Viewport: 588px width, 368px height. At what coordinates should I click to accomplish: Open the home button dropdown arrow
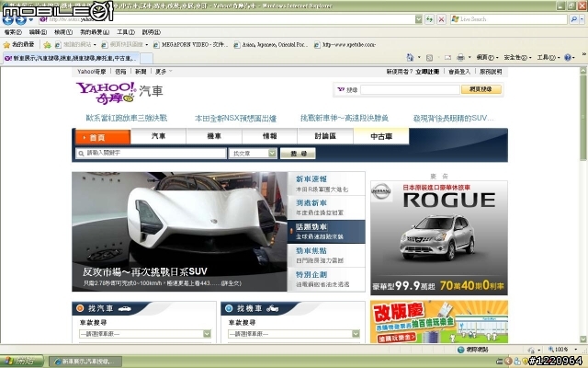[419, 57]
